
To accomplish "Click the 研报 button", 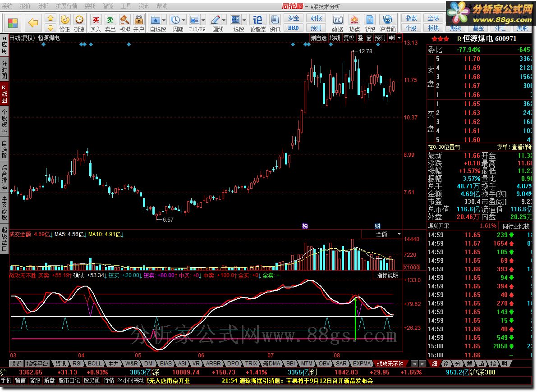I will pyautogui.click(x=316, y=18).
